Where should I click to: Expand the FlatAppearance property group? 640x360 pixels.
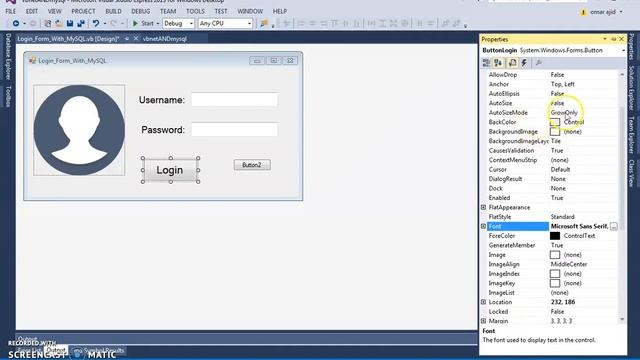(x=484, y=207)
